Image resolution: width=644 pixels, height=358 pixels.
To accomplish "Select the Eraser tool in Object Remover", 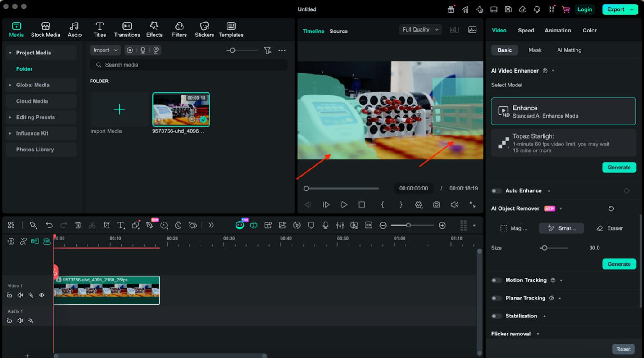I will pos(610,228).
